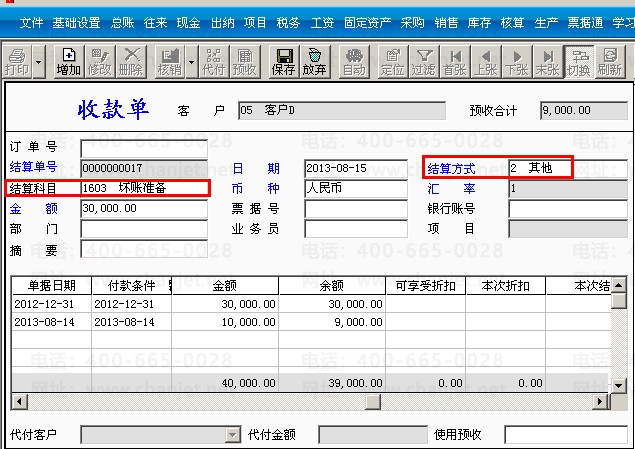Viewport: 635px width, 449px height.
Task: Open the 出纳 menu
Action: 222,23
